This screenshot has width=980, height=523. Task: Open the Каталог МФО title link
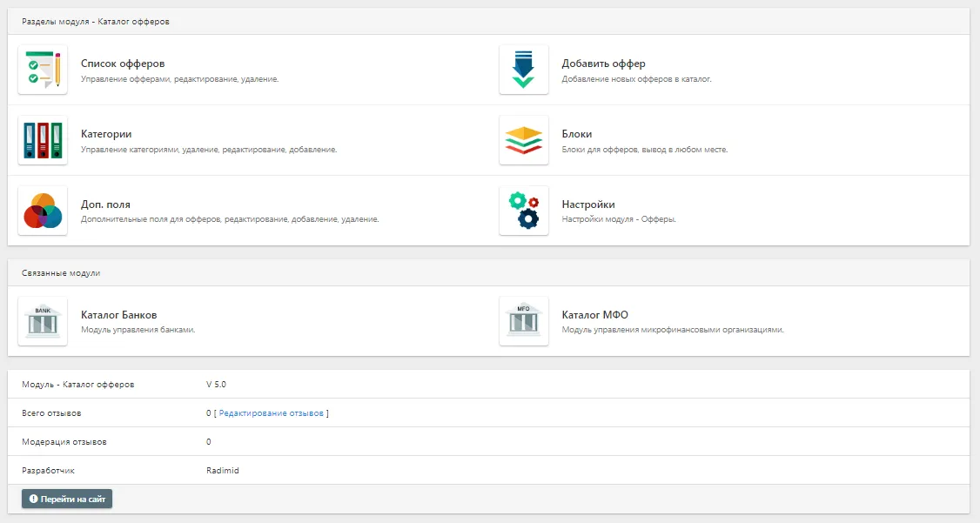click(594, 315)
